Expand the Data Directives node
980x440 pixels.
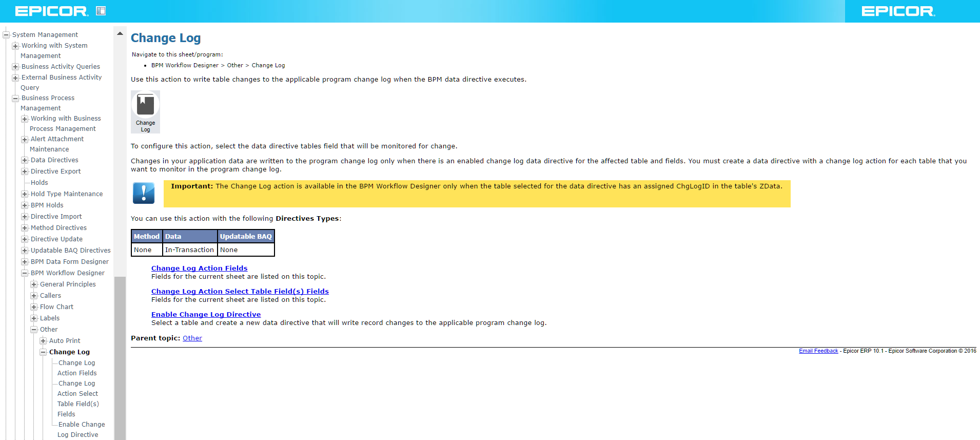coord(25,160)
